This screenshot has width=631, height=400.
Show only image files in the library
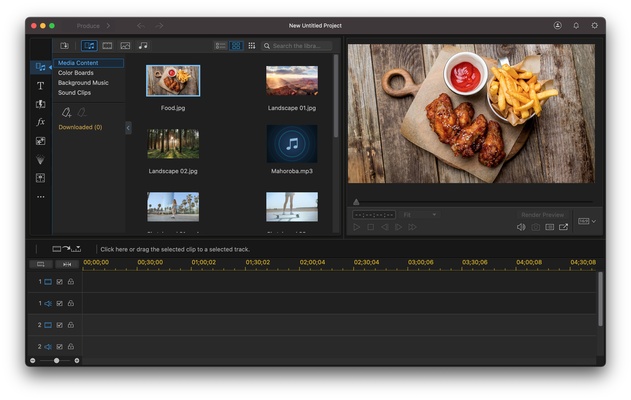click(x=125, y=46)
